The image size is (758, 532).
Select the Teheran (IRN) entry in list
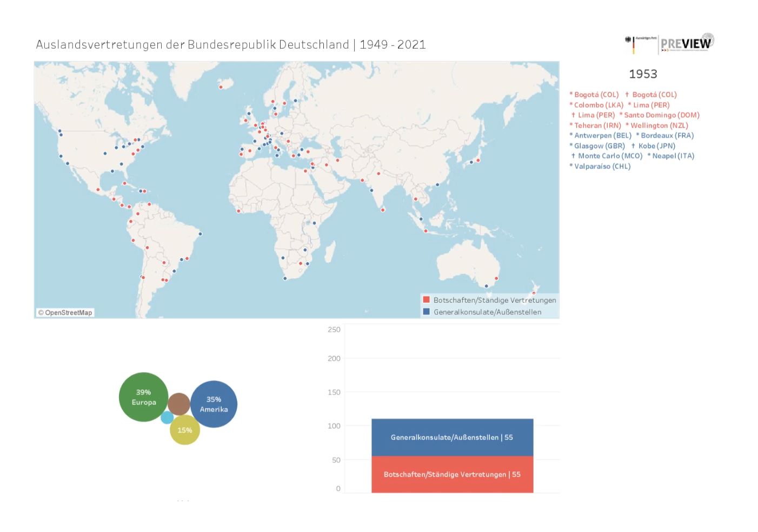click(595, 125)
